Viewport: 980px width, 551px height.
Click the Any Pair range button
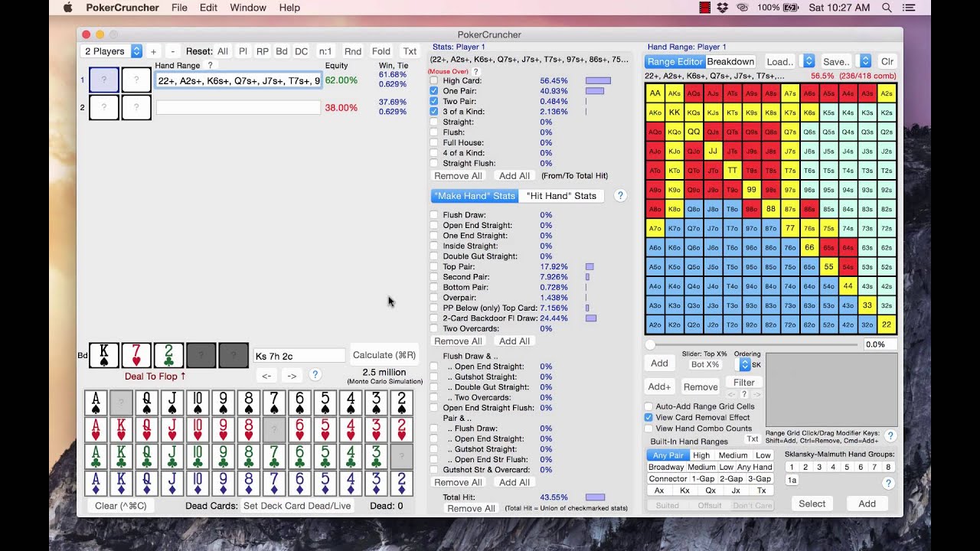tap(668, 455)
